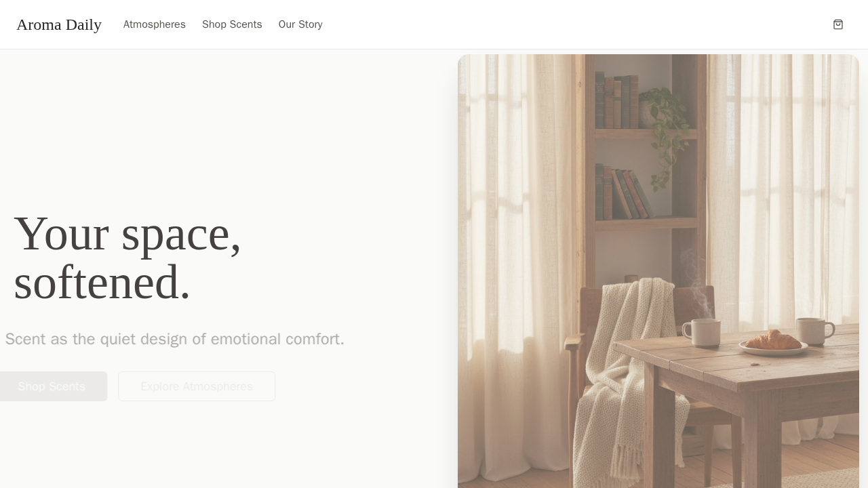Click the middle shelf leaning books
Image resolution: width=868 pixels, height=488 pixels.
[624, 193]
